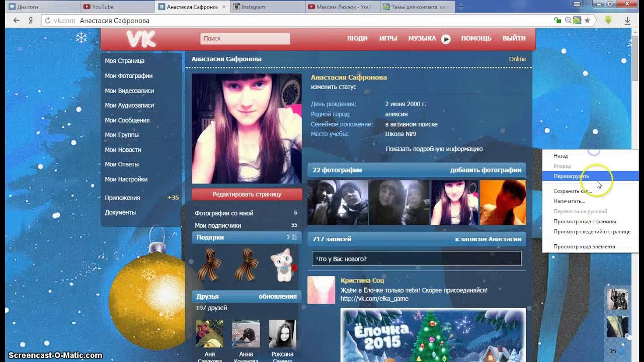Click the reload icon in address bar
The height and width of the screenshot is (362, 644).
(48, 21)
